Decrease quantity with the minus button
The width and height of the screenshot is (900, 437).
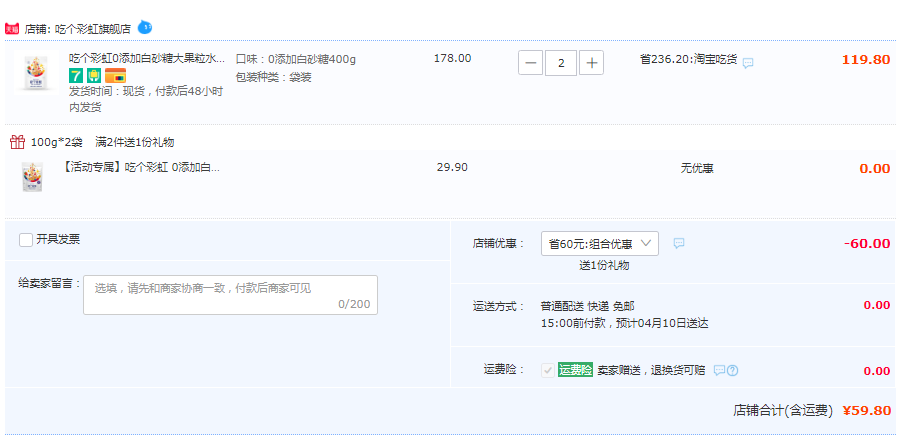(x=530, y=63)
